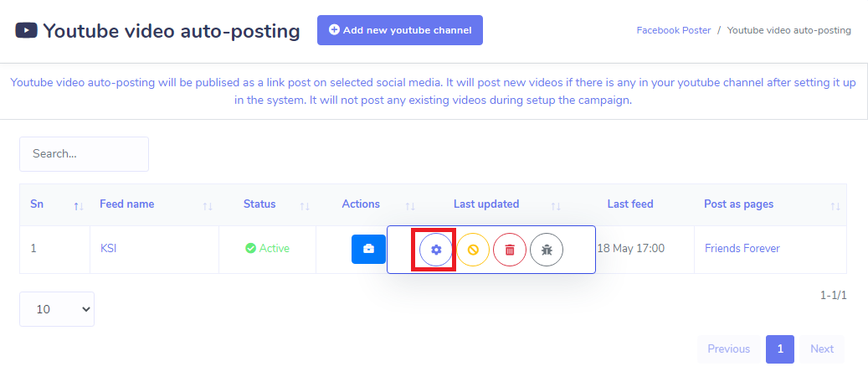Click the green Active status checkmark
868x377 pixels.
pos(251,248)
